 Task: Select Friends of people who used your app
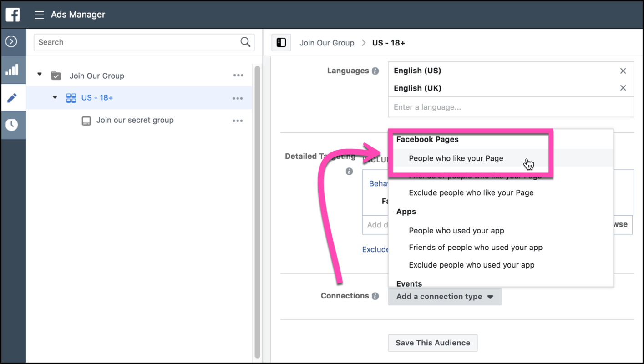[476, 248]
